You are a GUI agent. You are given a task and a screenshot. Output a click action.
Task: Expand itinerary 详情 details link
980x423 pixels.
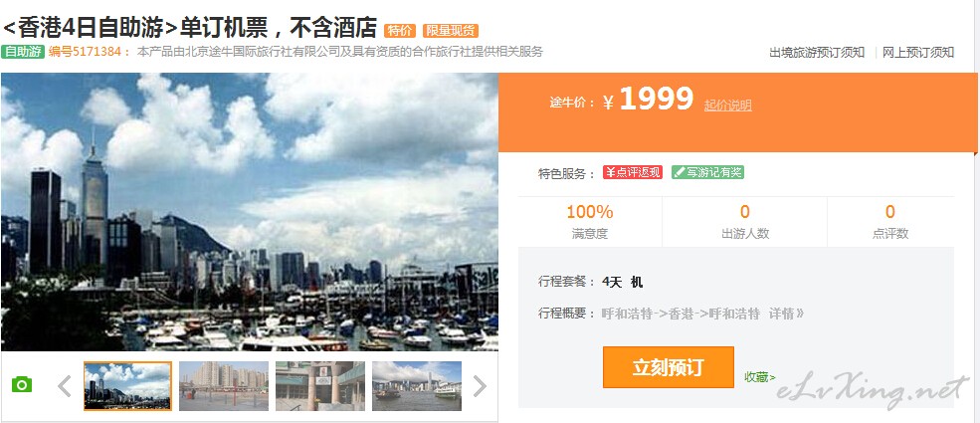(x=786, y=314)
